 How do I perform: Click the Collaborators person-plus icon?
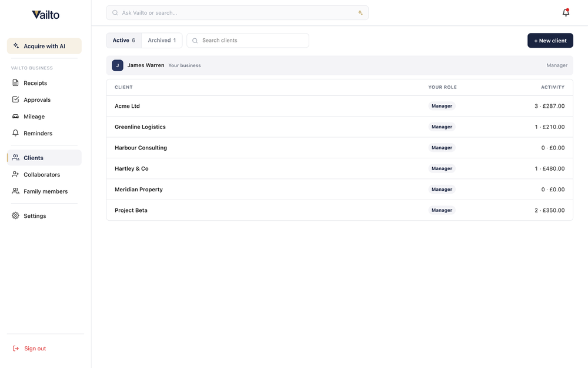15,174
